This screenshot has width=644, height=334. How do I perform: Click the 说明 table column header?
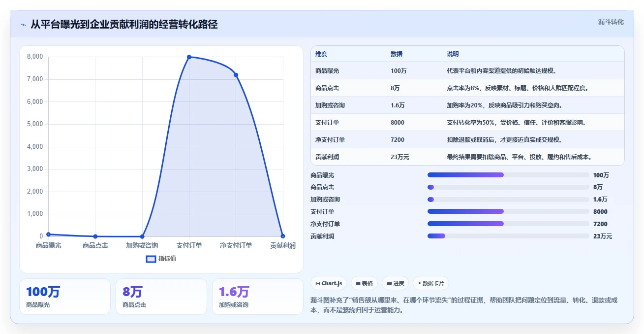pos(453,54)
